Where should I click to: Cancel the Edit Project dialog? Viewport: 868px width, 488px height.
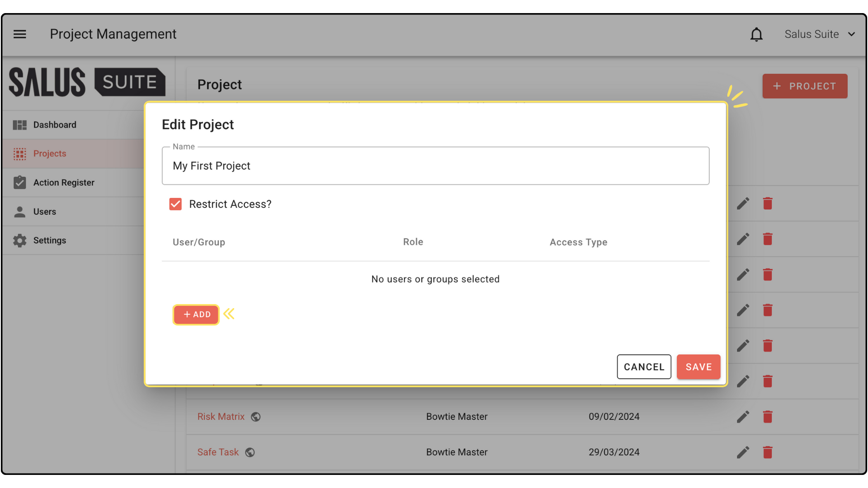pos(644,367)
